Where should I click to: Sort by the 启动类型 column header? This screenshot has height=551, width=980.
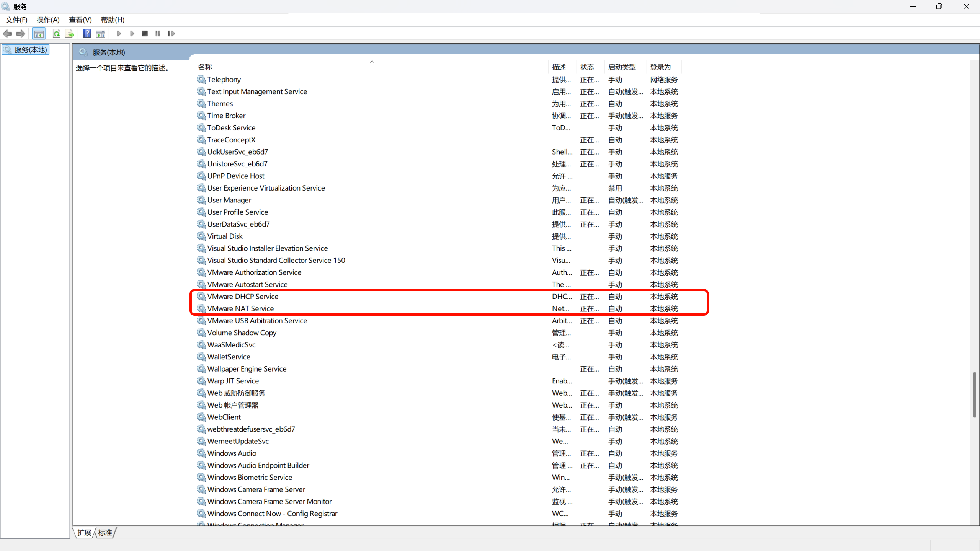(x=622, y=67)
